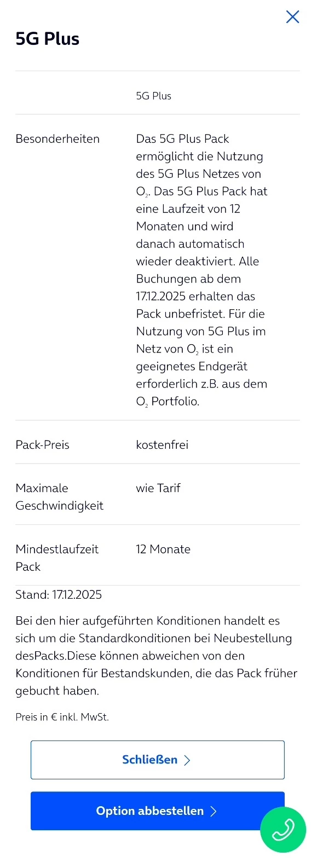311x868 pixels.
Task: Select the Standardkonditionen disclaimer paragraph
Action: click(156, 656)
